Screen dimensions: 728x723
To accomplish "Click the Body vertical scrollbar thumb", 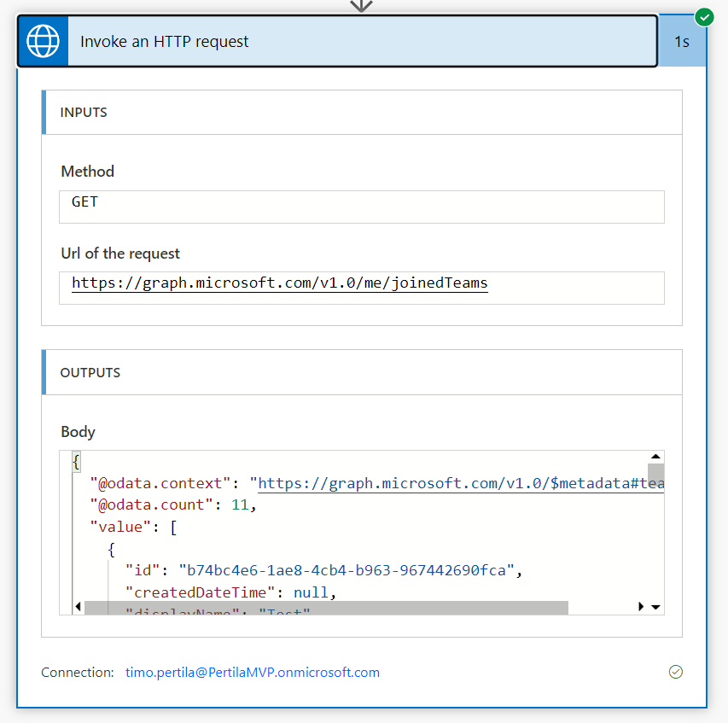I will point(655,474).
